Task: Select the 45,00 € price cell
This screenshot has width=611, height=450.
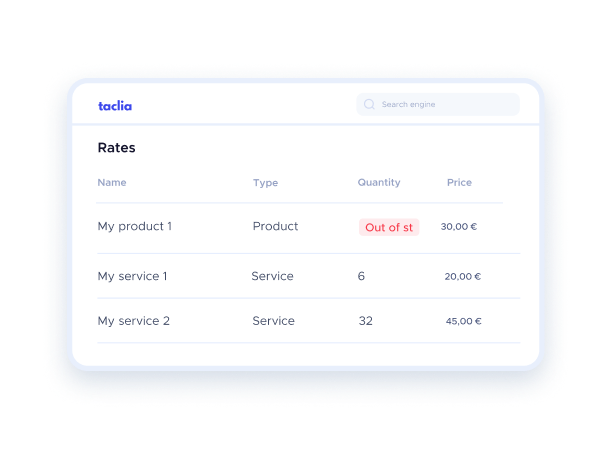Action: coord(463,322)
